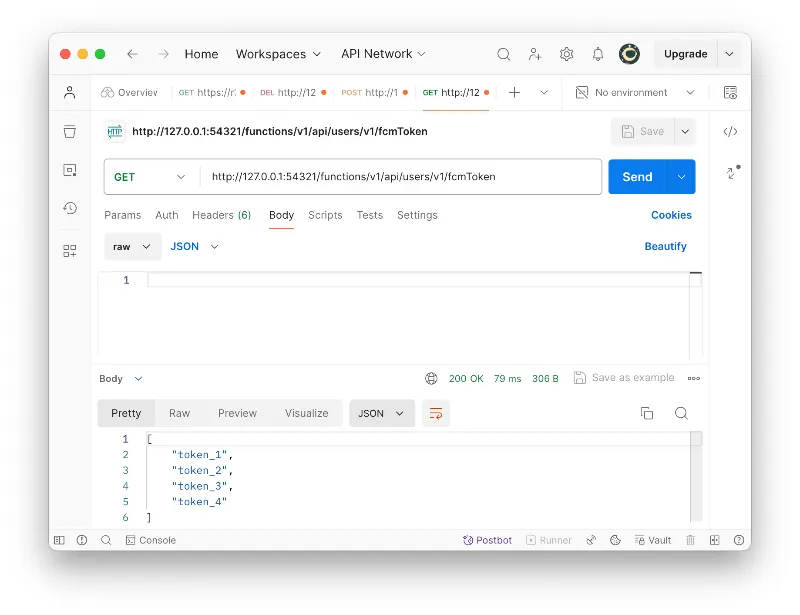Change the GET method dropdown

[149, 177]
